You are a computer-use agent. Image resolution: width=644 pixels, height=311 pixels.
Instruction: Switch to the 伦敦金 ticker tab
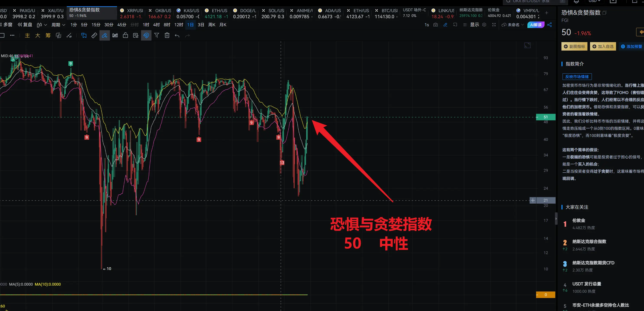point(499,13)
